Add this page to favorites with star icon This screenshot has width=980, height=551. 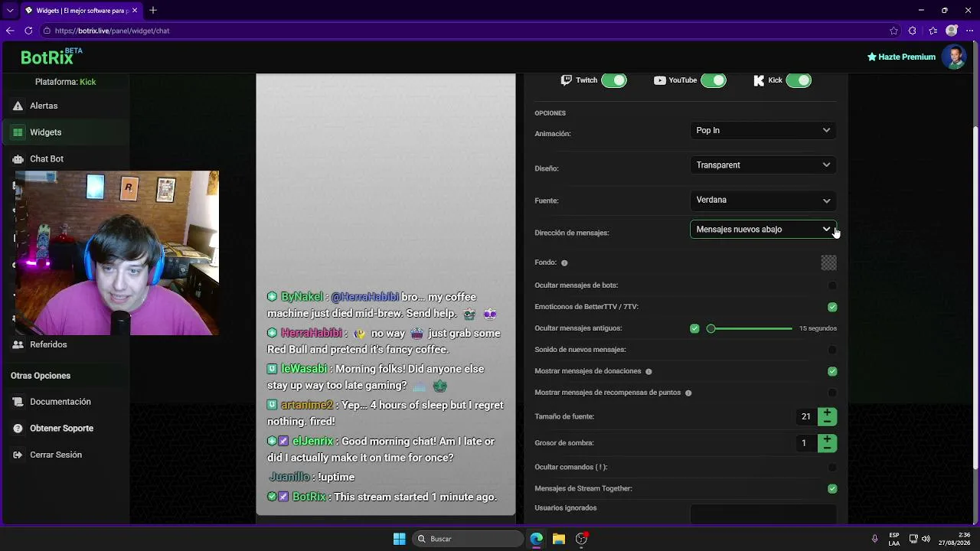pyautogui.click(x=893, y=31)
